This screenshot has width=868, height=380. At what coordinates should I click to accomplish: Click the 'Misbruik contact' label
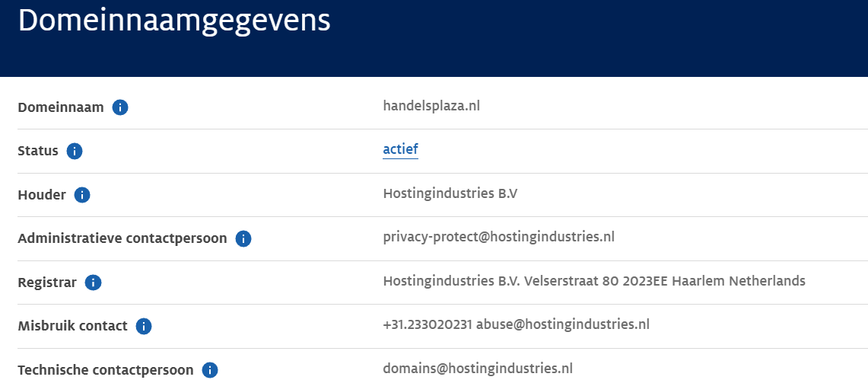click(x=72, y=326)
